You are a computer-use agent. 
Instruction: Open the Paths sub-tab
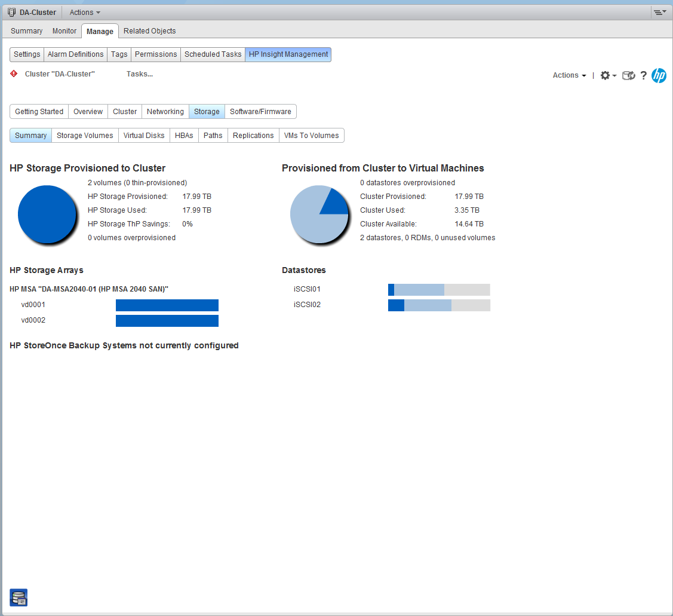tap(213, 135)
